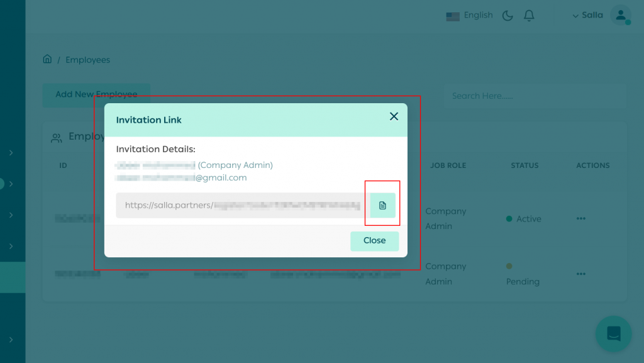Close the Invitation Link dialog with the X

394,116
